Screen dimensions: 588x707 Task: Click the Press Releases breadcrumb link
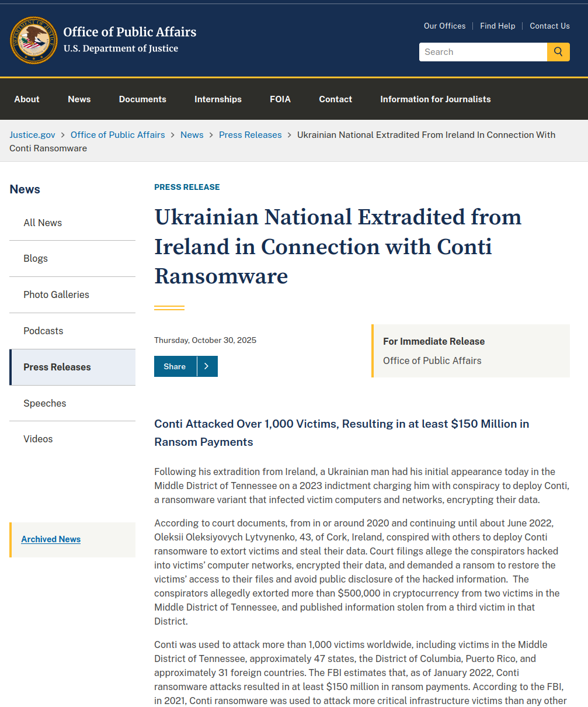pyautogui.click(x=250, y=135)
